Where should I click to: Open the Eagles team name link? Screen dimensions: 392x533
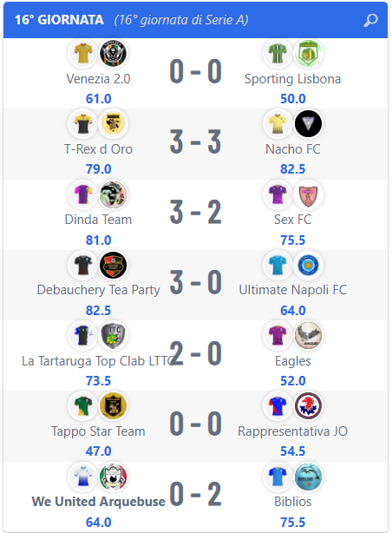pyautogui.click(x=293, y=361)
